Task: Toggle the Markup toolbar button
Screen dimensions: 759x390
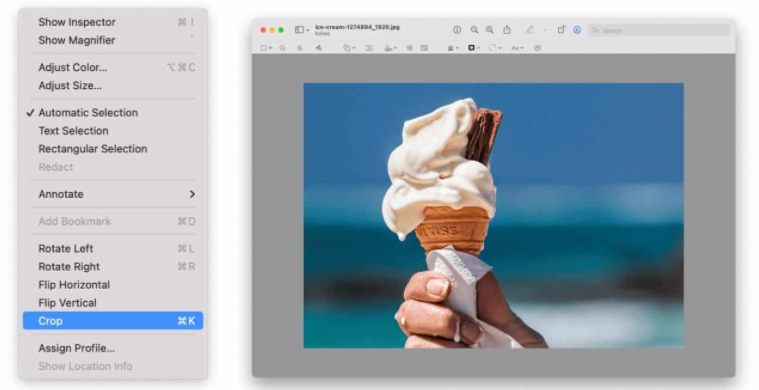Action: click(577, 30)
